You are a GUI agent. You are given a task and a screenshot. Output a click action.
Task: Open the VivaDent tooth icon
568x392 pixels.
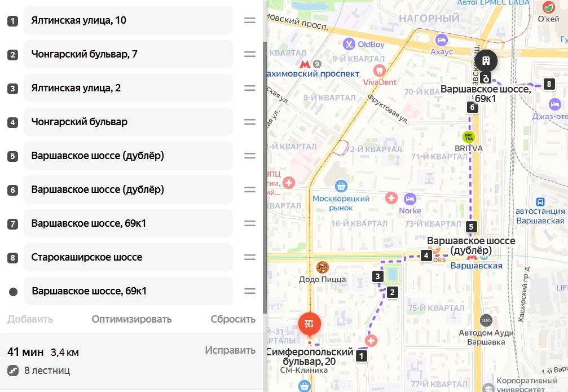(x=379, y=71)
